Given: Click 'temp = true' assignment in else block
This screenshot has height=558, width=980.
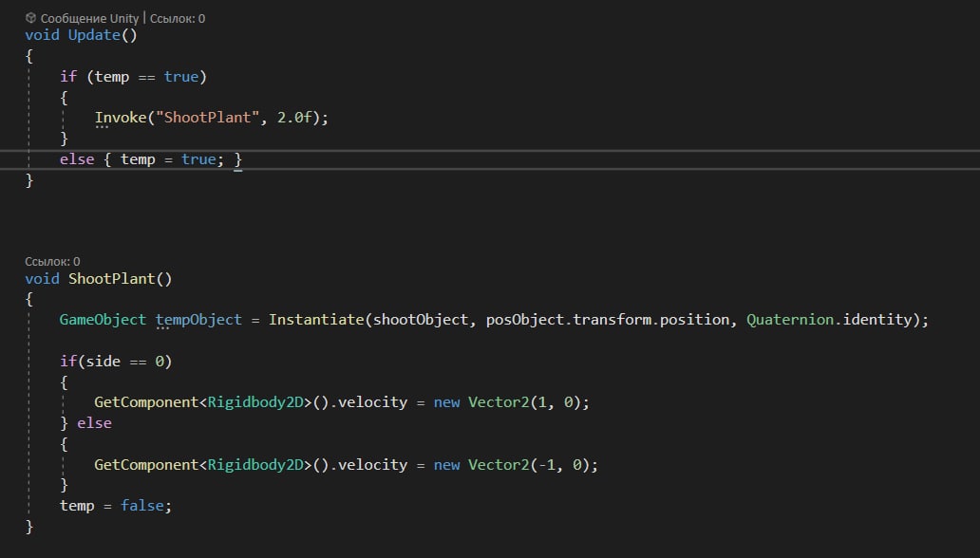Looking at the screenshot, I should [168, 159].
